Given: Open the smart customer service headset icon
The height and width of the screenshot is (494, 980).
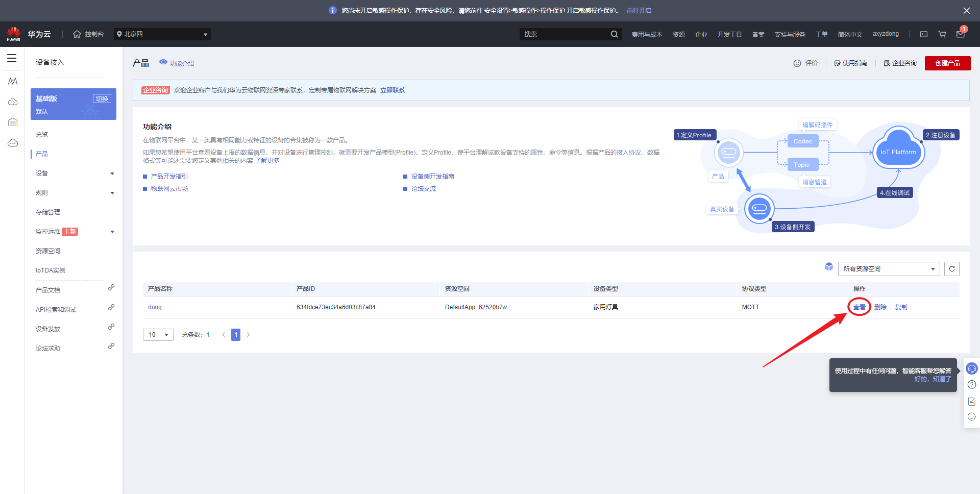Looking at the screenshot, I should (x=972, y=368).
